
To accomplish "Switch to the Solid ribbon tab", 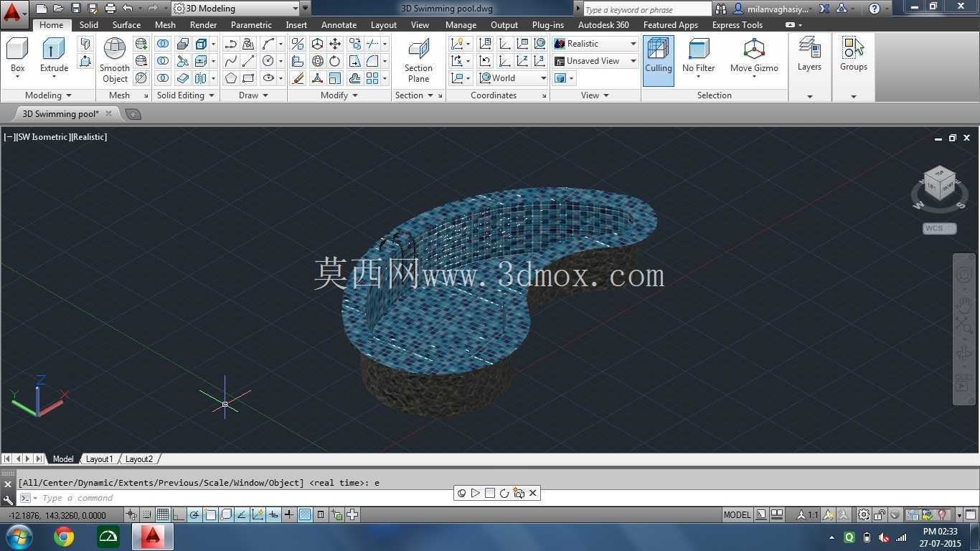I will (x=89, y=25).
